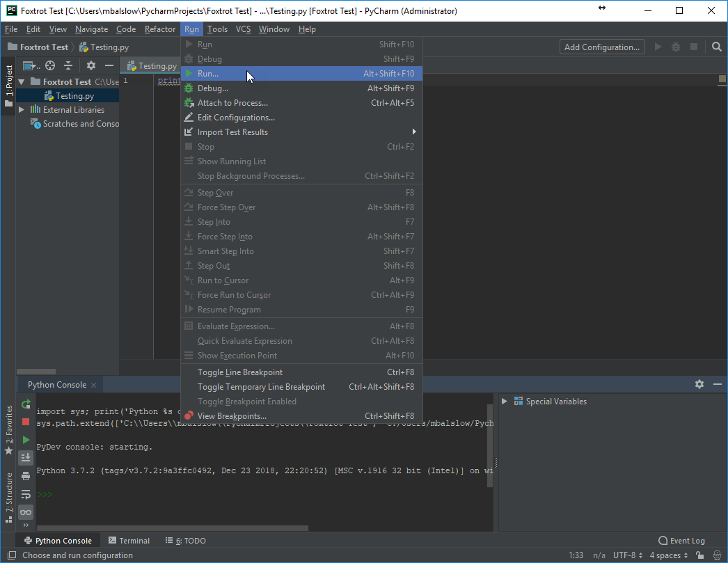Switch to the Terminal tool tab
Image resolution: width=728 pixels, height=563 pixels.
point(129,541)
